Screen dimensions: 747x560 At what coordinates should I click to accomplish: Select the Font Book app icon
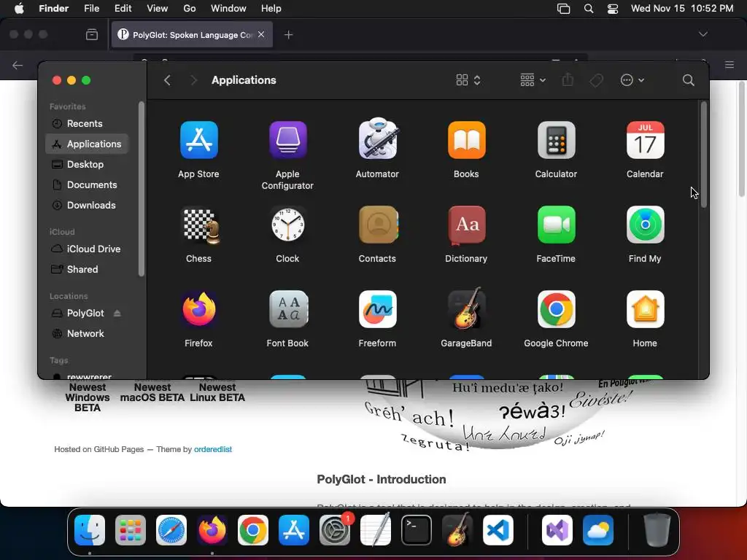coord(287,309)
